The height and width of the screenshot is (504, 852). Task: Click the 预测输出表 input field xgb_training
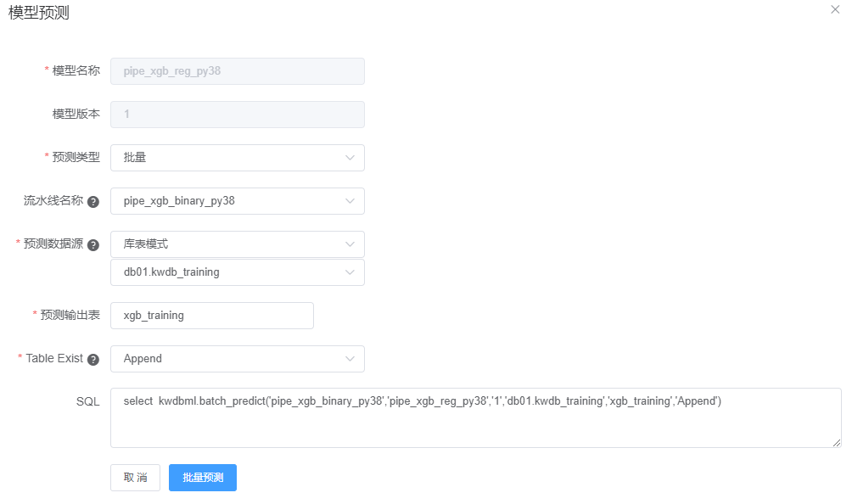211,316
